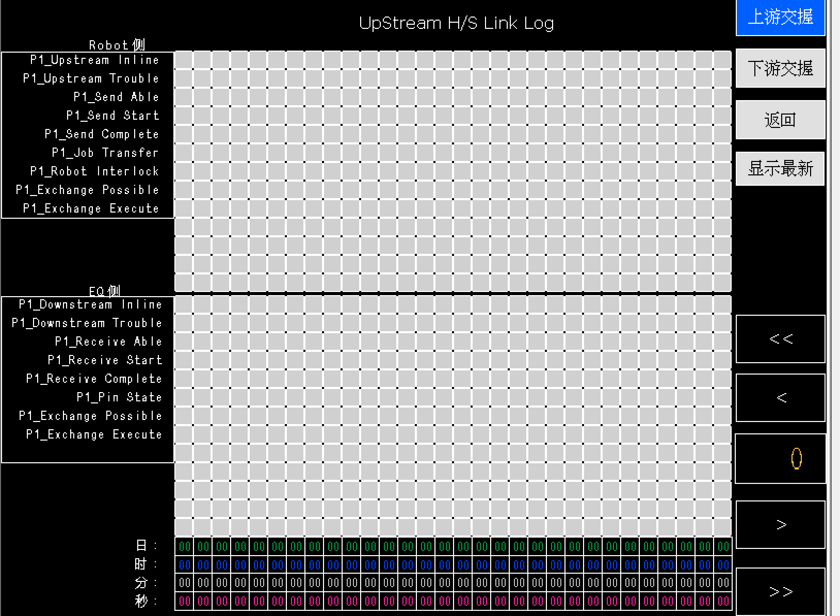The width and height of the screenshot is (840, 616).
Task: Click the first blue 时 value cell
Action: (184, 565)
